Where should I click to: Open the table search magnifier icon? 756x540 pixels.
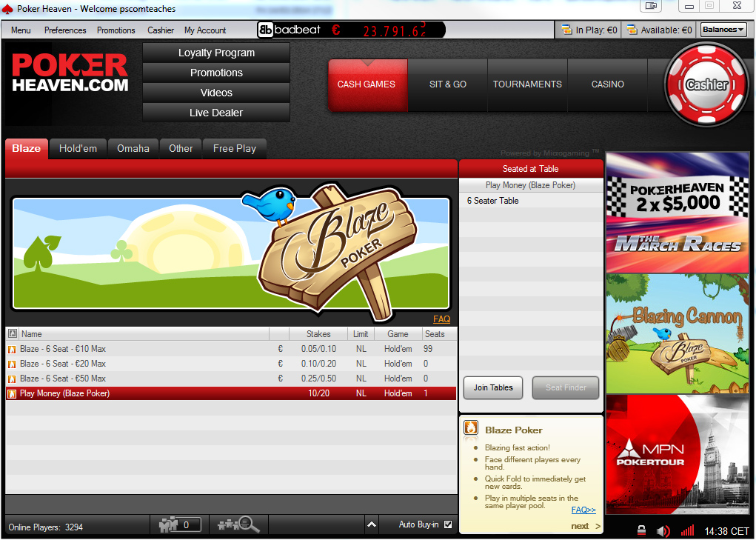click(x=238, y=524)
